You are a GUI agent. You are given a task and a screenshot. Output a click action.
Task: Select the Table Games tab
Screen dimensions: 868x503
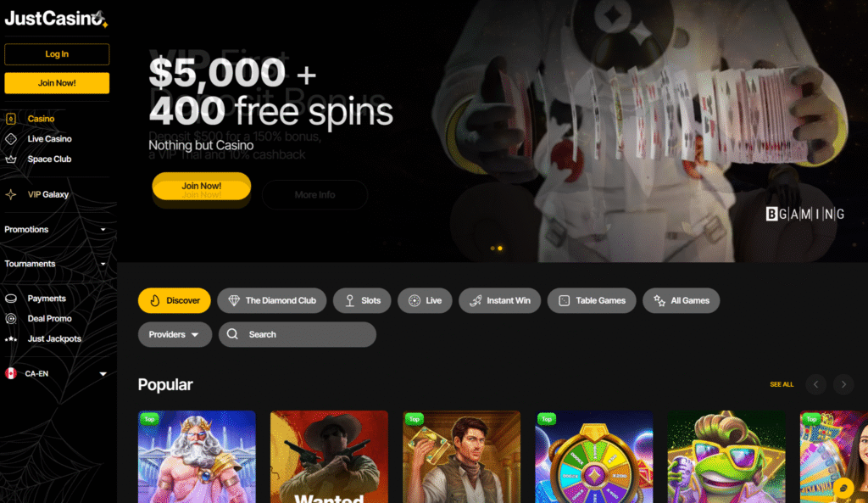(592, 301)
